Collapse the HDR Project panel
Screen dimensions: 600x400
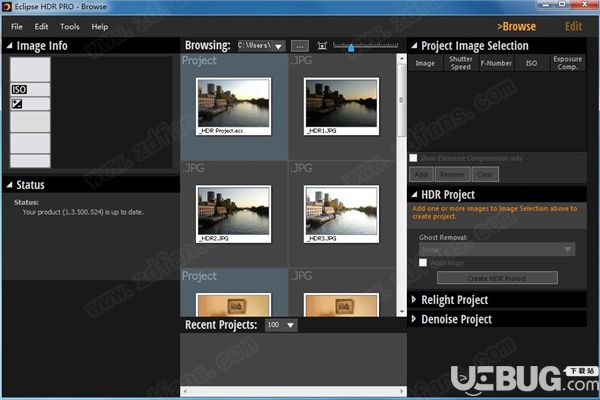click(414, 194)
